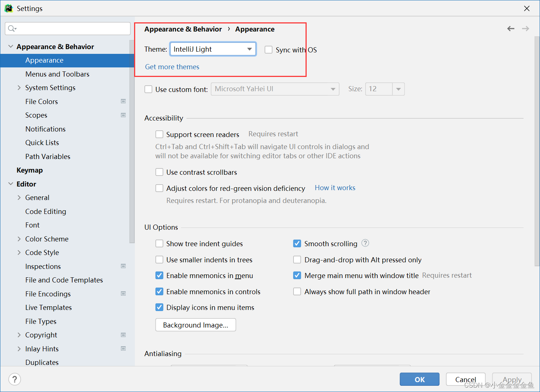540x392 pixels.
Task: Expand System Settings node
Action: tap(19, 88)
